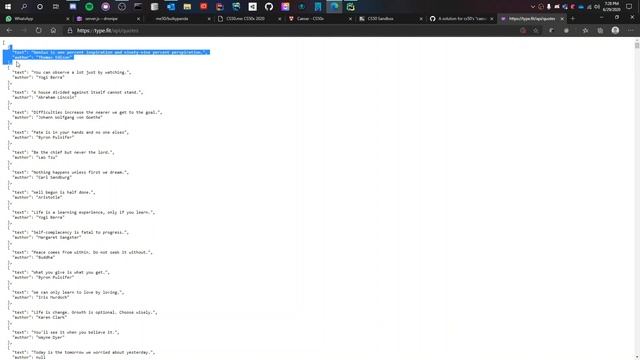640x360 pixels.
Task: Click the "Abraham Lincoln" author line
Action: (44, 98)
